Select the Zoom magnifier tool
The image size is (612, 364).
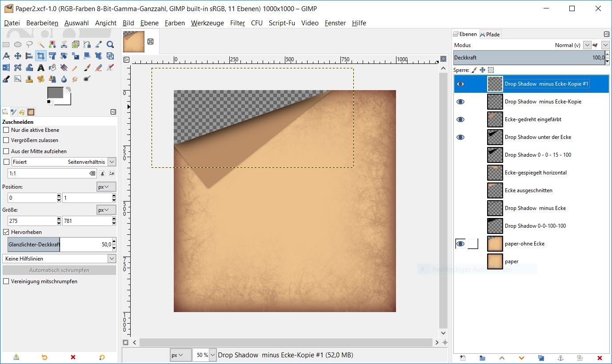tap(110, 44)
